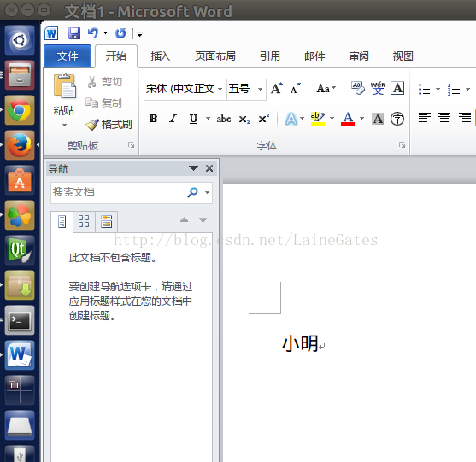This screenshot has height=462, width=476.
Task: Close the 导航 navigation pane
Action: pyautogui.click(x=209, y=168)
